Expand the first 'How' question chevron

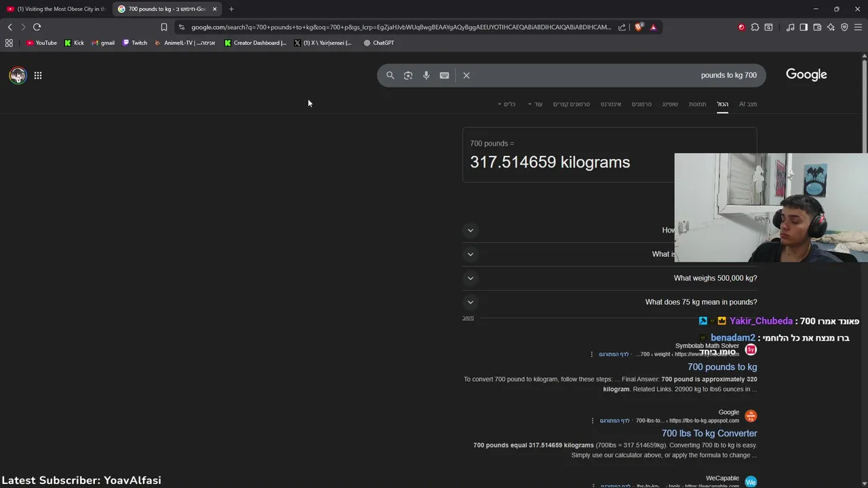pos(471,230)
